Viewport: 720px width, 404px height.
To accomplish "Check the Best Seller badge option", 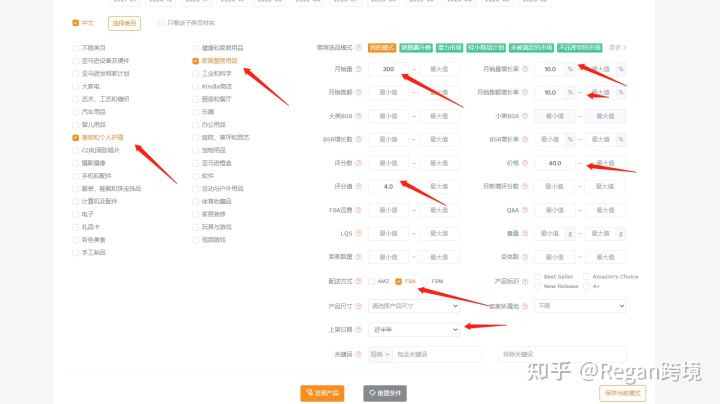I will (x=537, y=276).
